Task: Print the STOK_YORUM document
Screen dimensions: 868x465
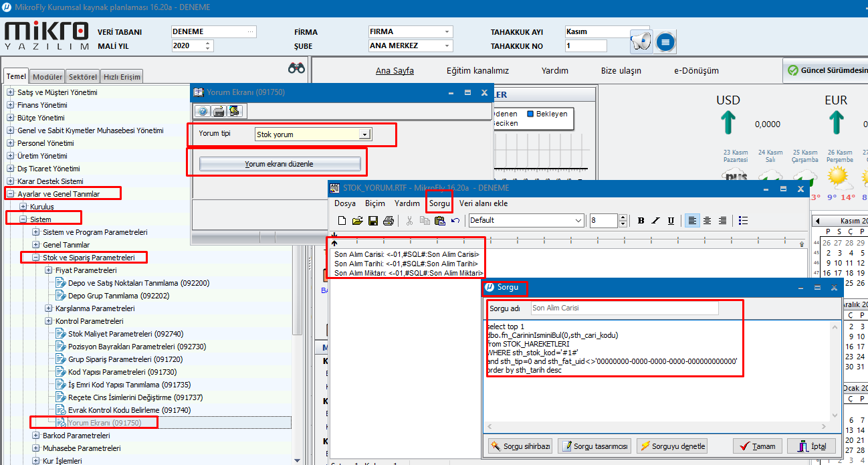Action: pyautogui.click(x=389, y=221)
